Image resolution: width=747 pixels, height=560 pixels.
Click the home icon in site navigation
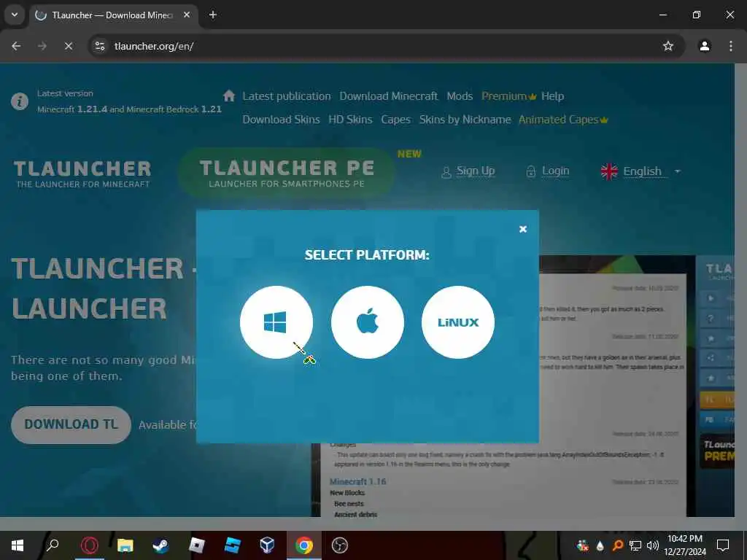[229, 96]
